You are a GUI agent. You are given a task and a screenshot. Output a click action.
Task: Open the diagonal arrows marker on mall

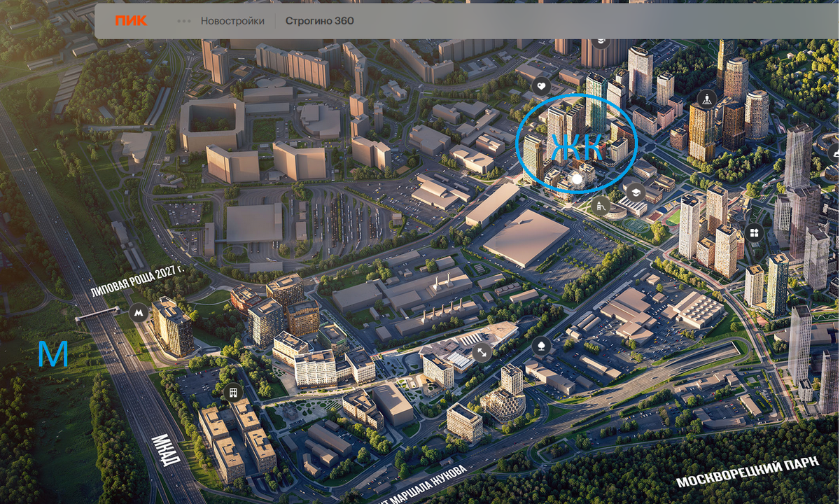(x=482, y=352)
